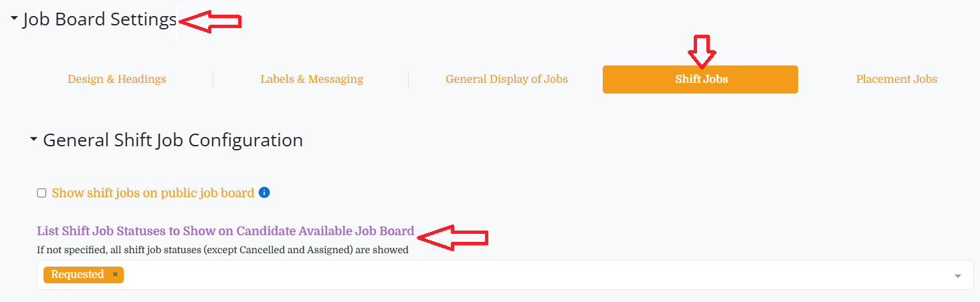Click the red down arrow above Shift Jobs
This screenshot has height=302, width=980.
(x=702, y=52)
